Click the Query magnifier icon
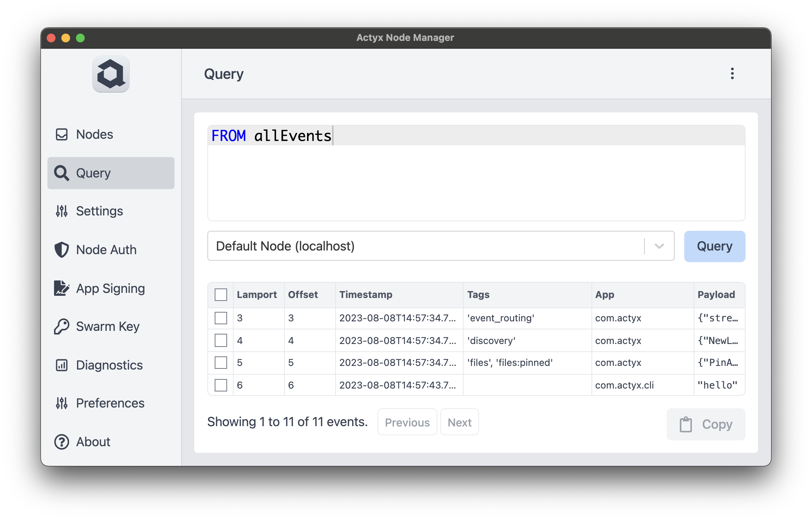The image size is (812, 520). [62, 173]
